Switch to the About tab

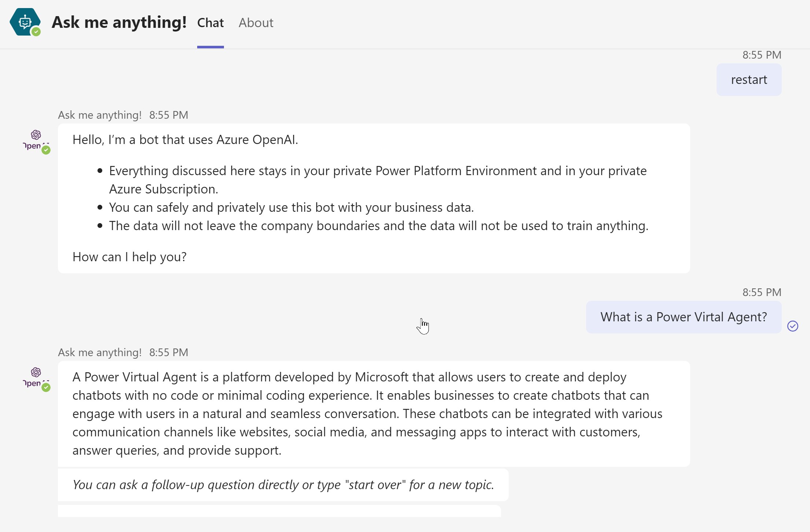pos(256,23)
